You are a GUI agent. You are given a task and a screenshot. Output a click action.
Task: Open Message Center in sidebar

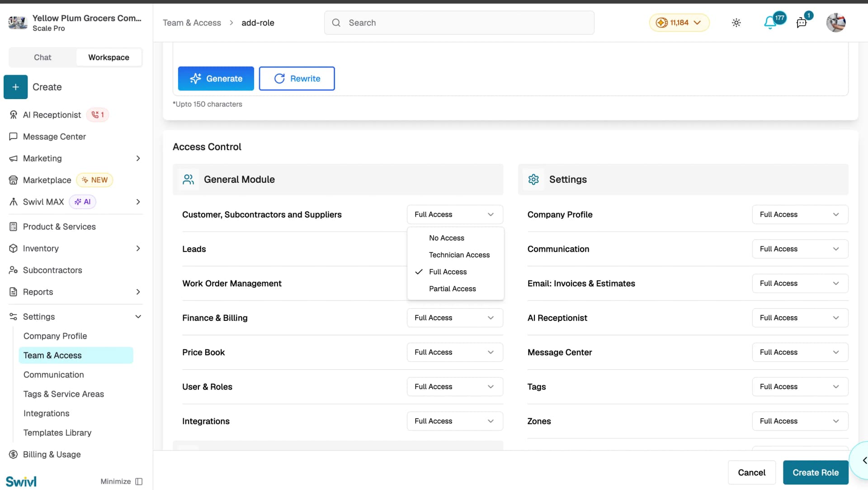[x=54, y=137]
